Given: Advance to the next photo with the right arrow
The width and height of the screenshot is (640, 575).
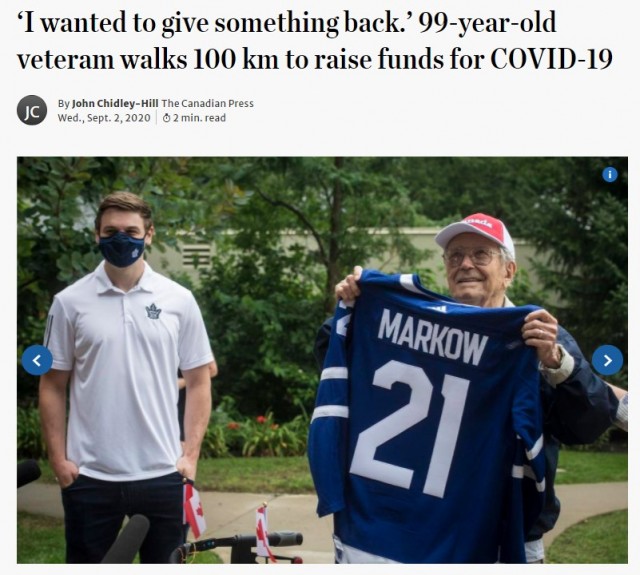Looking at the screenshot, I should 607,360.
